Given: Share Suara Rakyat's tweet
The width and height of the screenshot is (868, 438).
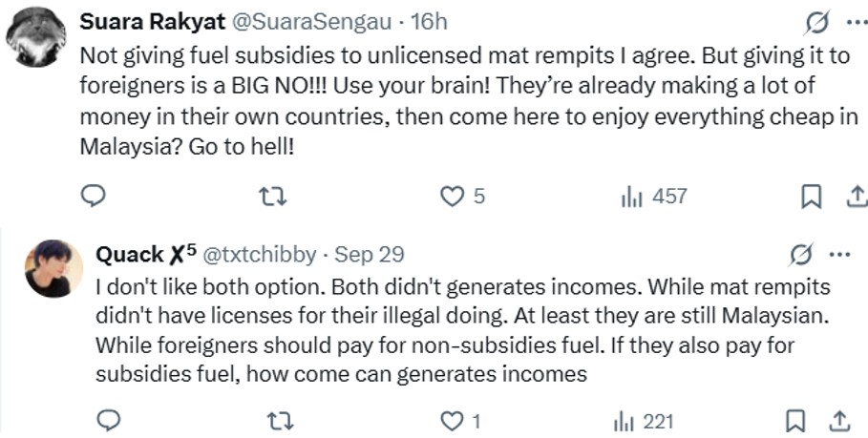Looking at the screenshot, I should click(x=856, y=196).
